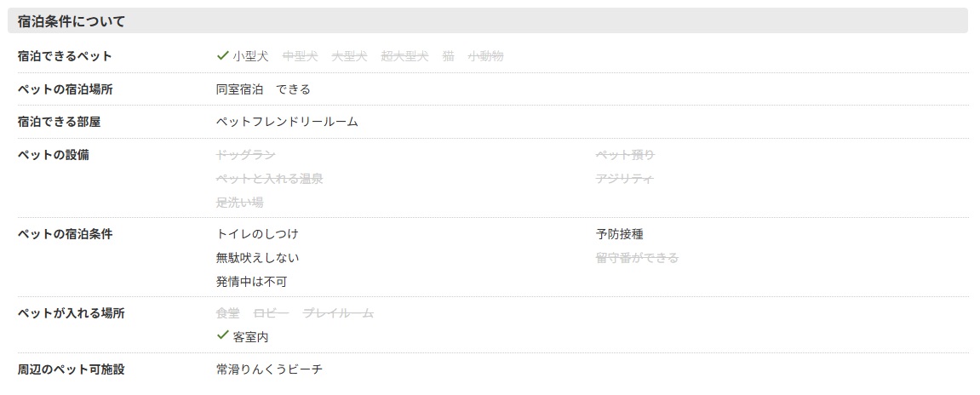Click the 宿泊条件について section header

pos(72,21)
